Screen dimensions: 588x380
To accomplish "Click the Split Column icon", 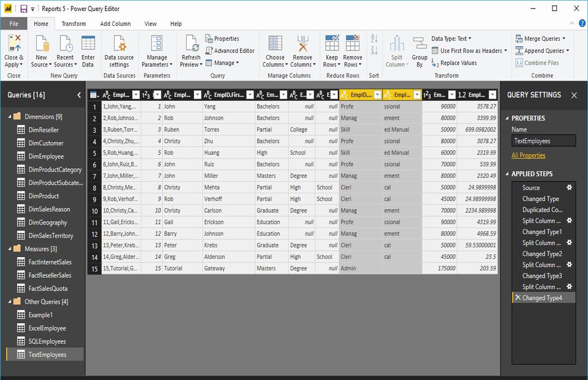I will point(397,43).
